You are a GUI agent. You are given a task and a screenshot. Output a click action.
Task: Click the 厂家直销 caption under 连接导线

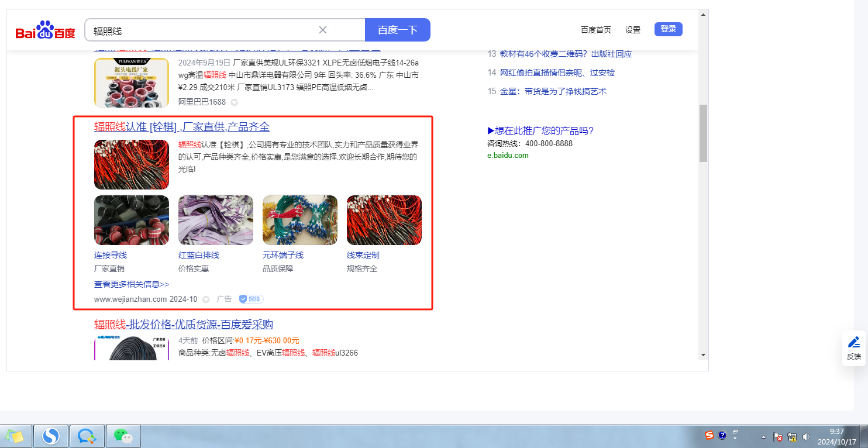pyautogui.click(x=109, y=269)
